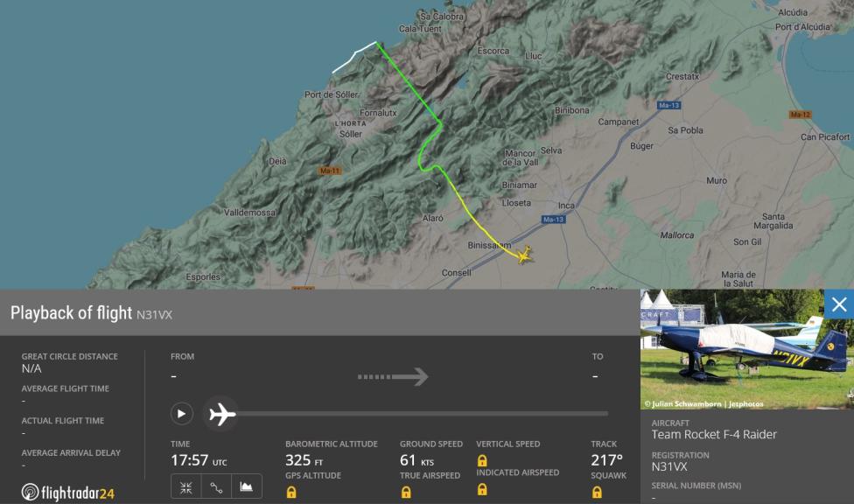Click the indicated airspeed lock icon
This screenshot has height=504, width=854.
(x=482, y=489)
